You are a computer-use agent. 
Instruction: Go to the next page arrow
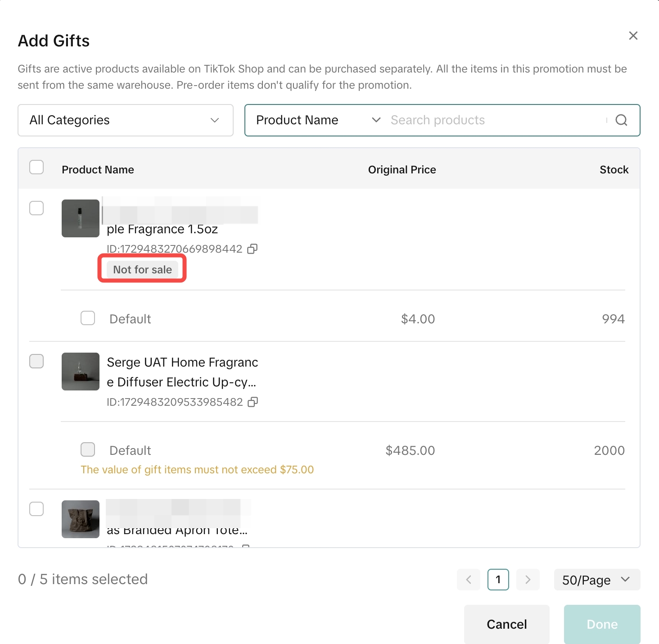tap(528, 580)
